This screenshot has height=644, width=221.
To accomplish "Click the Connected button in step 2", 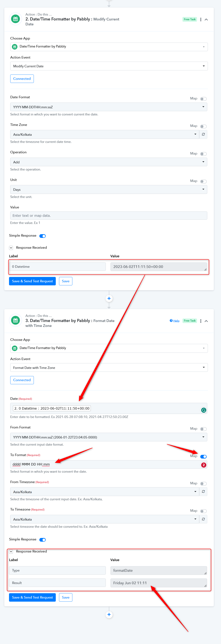I will pos(22,78).
